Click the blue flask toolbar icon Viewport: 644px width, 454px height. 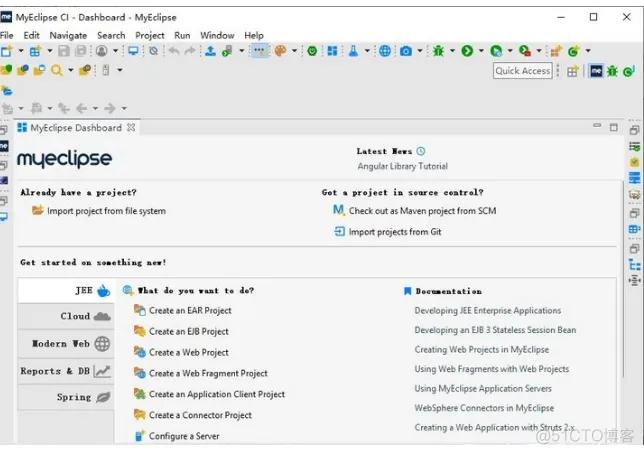coord(353,51)
